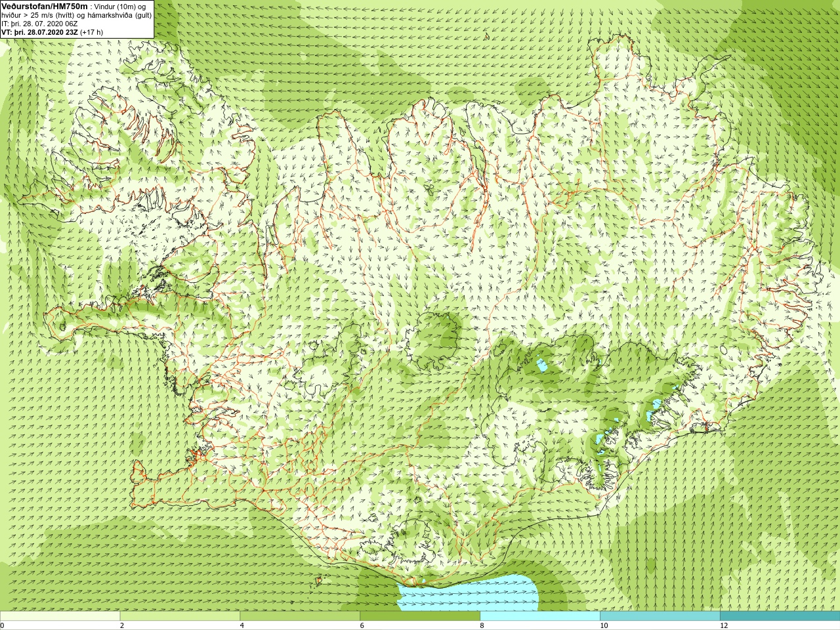Select the 10–12 m/s turquoise legend swatch
840x630 pixels.
660,616
